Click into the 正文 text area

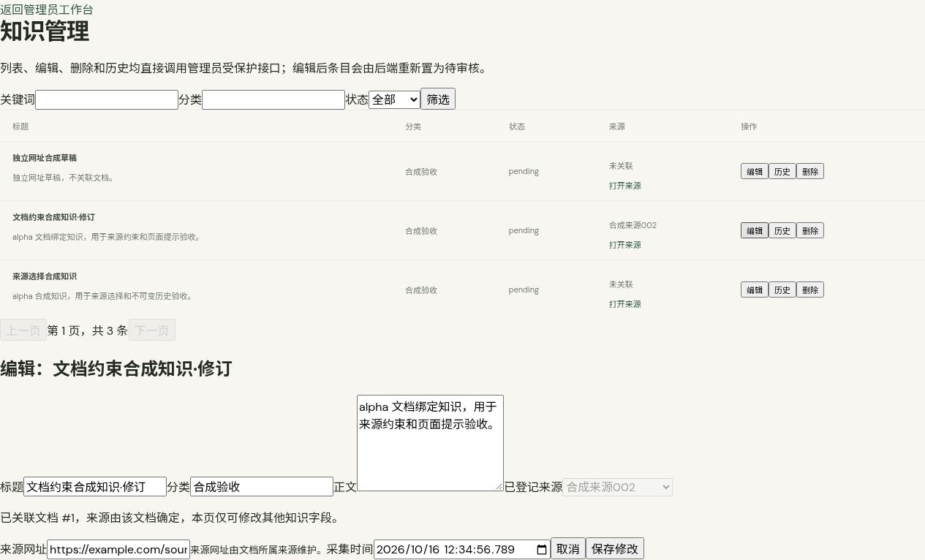tap(430, 443)
